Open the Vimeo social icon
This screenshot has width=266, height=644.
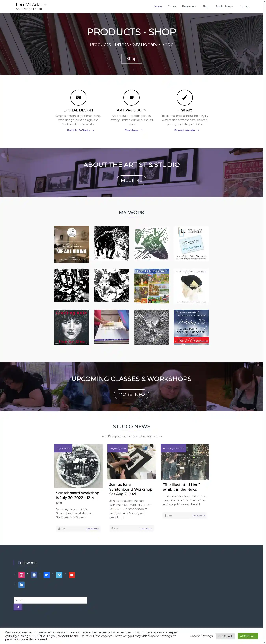(59, 575)
